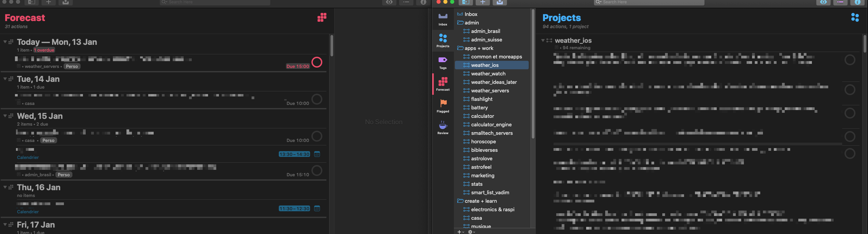Click the plus add button below project list
This screenshot has height=234, width=868.
coord(461,232)
